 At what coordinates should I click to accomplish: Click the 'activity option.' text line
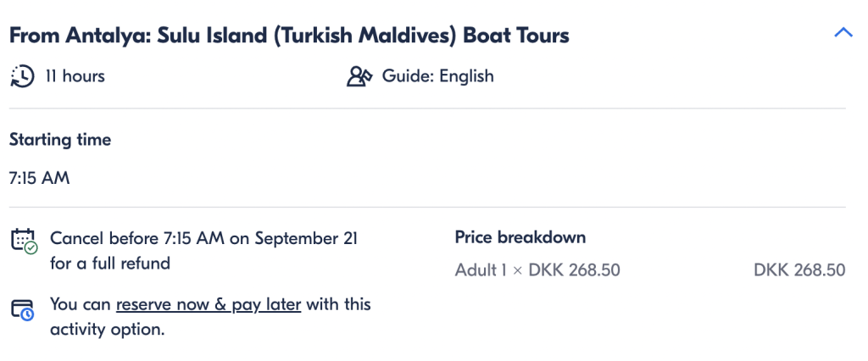tap(108, 330)
